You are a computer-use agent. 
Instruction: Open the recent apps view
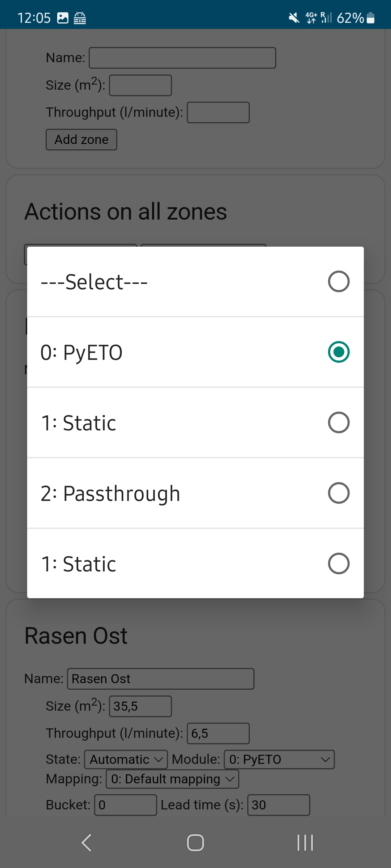tap(304, 843)
